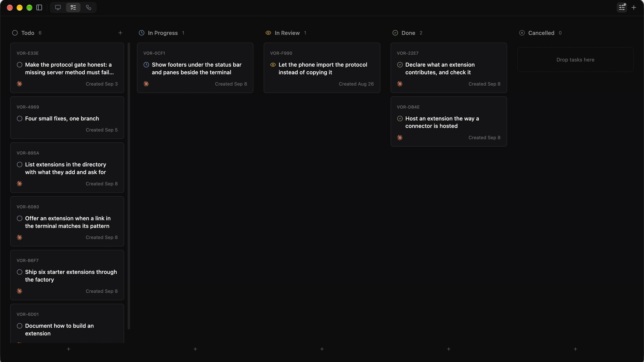Add task at bottom of Done column
The image size is (644, 362).
coord(449,349)
